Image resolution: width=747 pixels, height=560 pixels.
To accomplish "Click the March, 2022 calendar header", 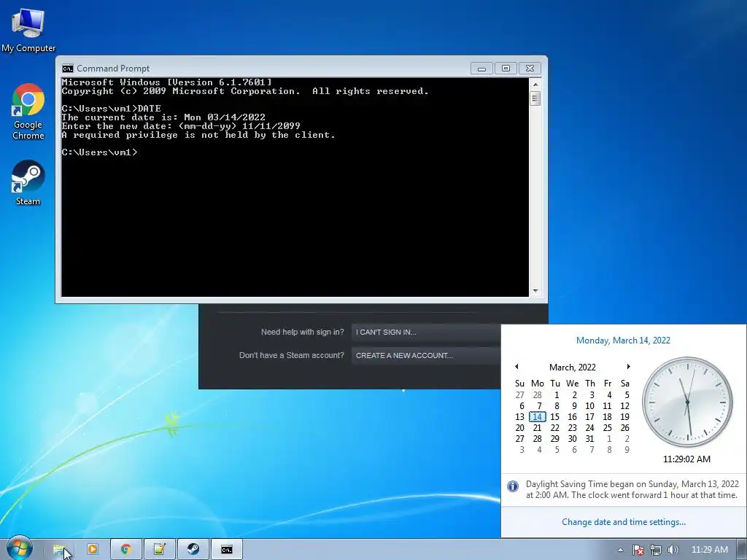I will [572, 367].
